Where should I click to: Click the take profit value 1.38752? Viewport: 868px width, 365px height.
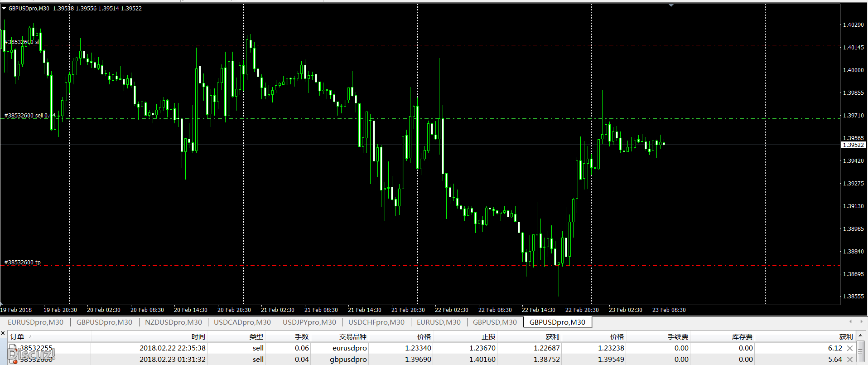[x=547, y=360]
